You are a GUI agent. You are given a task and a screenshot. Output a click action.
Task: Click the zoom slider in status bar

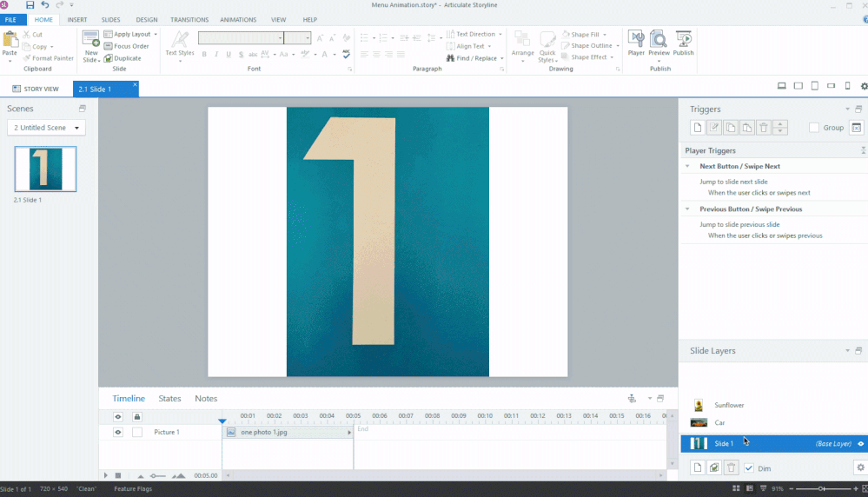(x=821, y=490)
